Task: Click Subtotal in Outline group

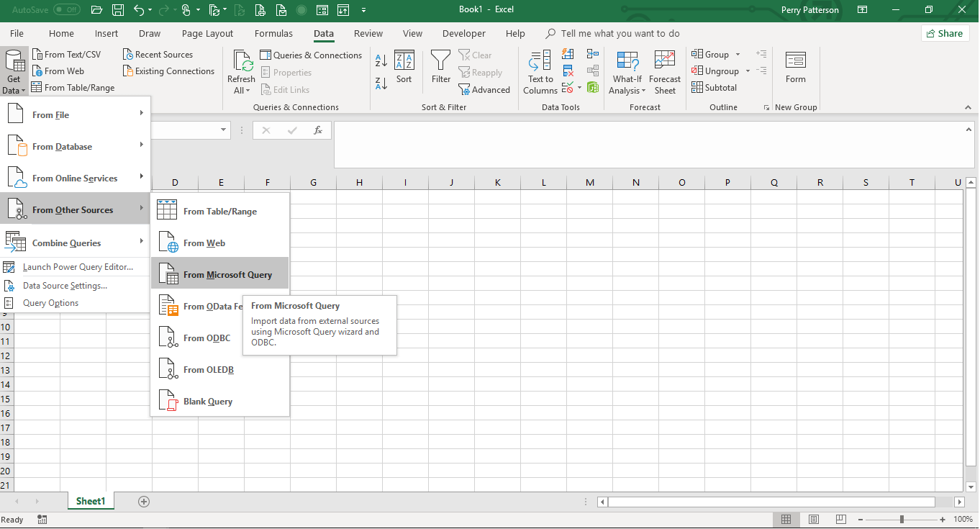Action: pos(714,88)
